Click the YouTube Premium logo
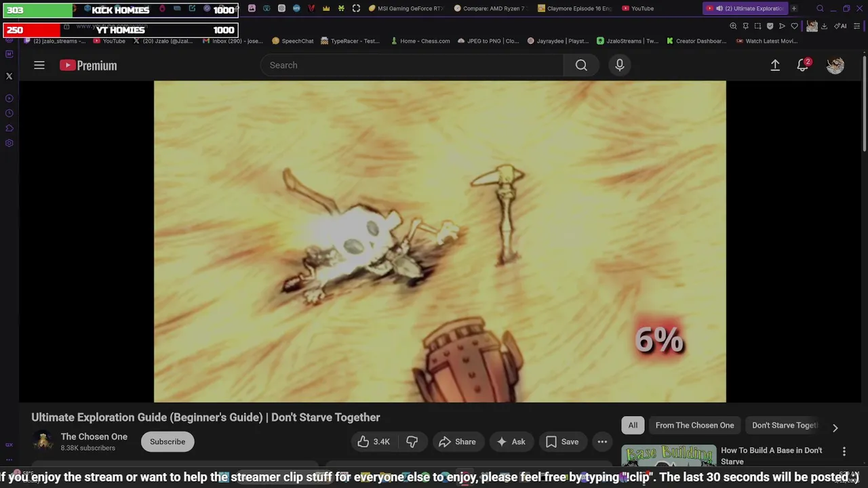The height and width of the screenshot is (488, 868). [88, 65]
